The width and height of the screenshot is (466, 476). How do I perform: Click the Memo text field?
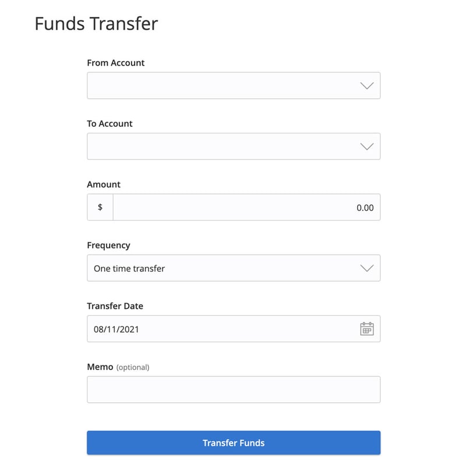(233, 389)
